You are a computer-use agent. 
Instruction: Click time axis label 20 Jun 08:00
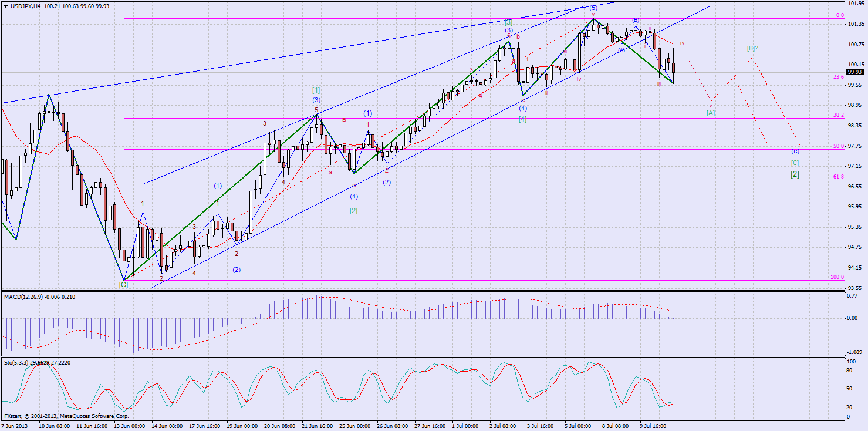(279, 426)
